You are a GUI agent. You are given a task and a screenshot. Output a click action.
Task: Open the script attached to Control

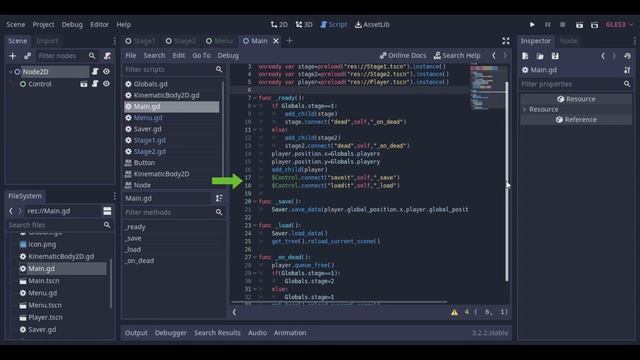click(95, 84)
